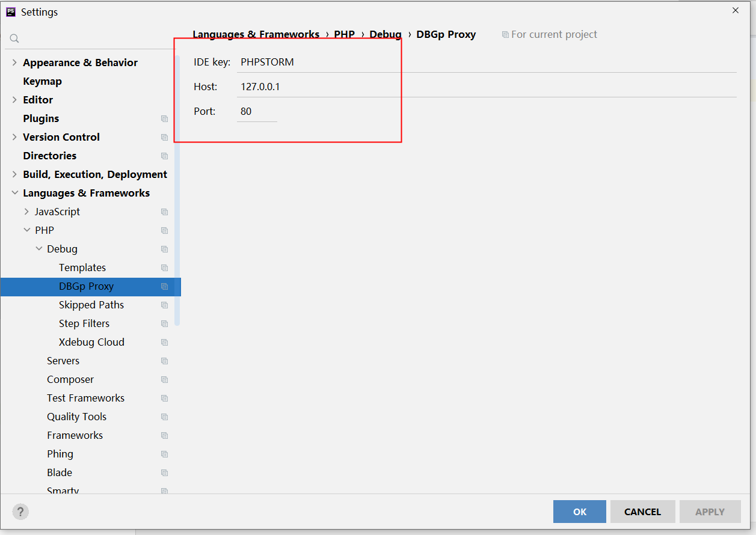Expand the JavaScript node

coord(26,212)
